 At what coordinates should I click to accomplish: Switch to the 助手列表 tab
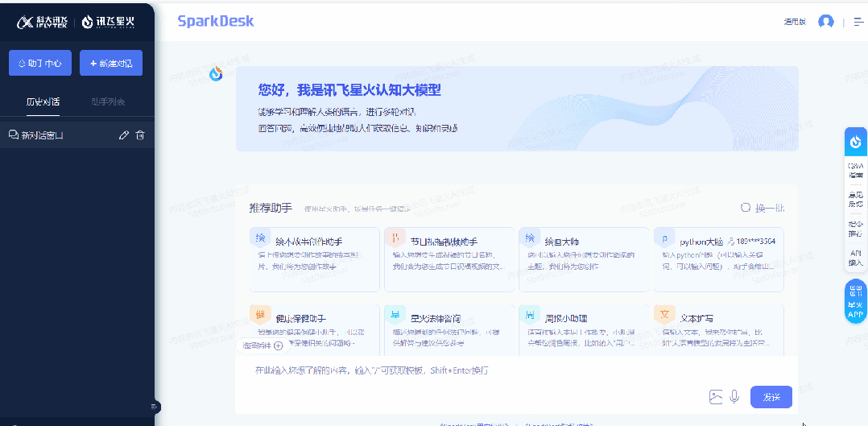coord(108,102)
